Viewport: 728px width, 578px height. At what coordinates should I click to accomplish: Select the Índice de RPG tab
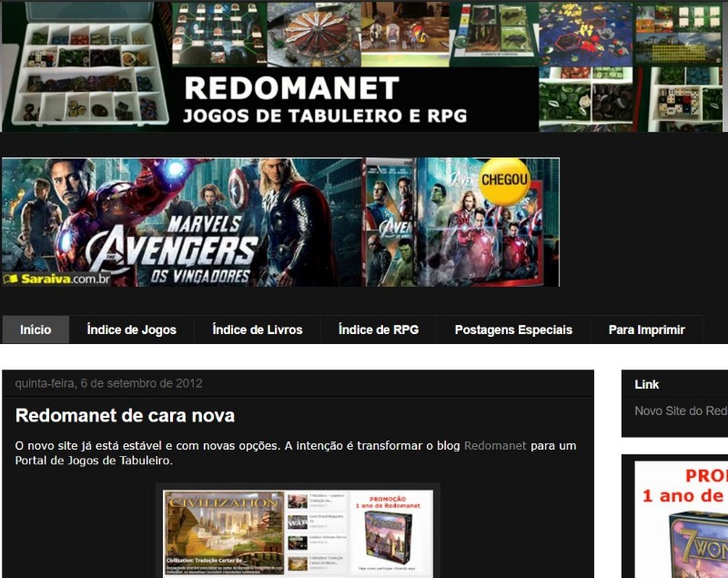click(379, 330)
